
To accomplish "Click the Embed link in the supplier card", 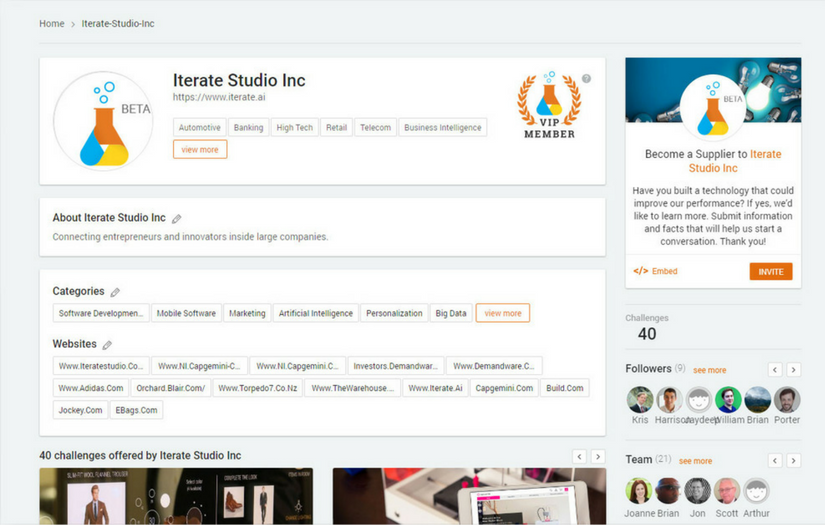I will (x=665, y=271).
